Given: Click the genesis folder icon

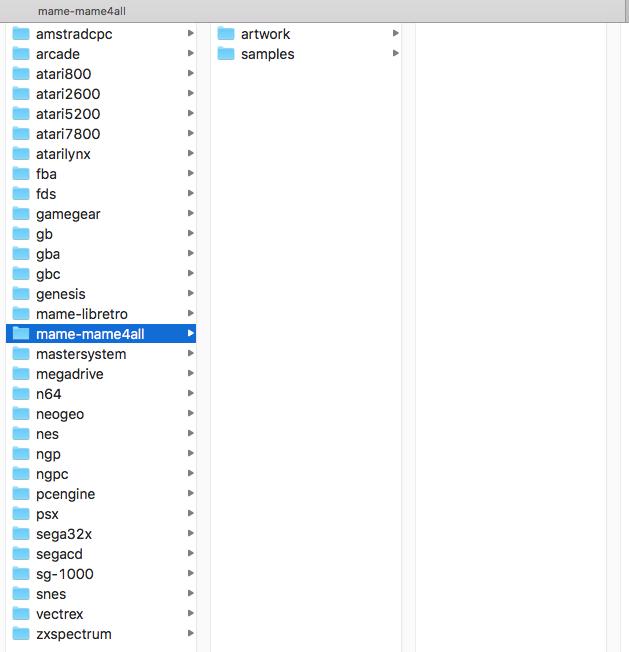Looking at the screenshot, I should coord(21,294).
